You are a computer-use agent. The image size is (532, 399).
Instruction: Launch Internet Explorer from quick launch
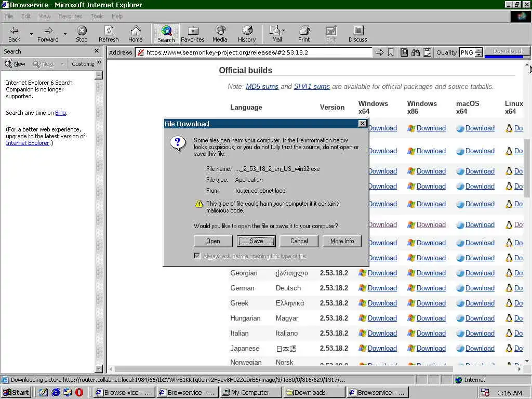(x=56, y=393)
